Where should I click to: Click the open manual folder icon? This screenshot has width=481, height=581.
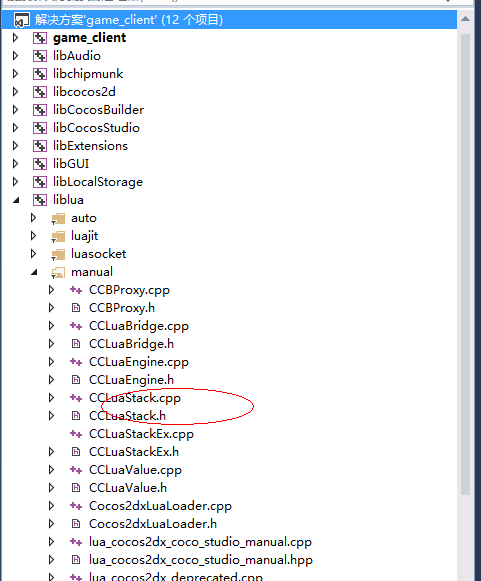tap(58, 273)
